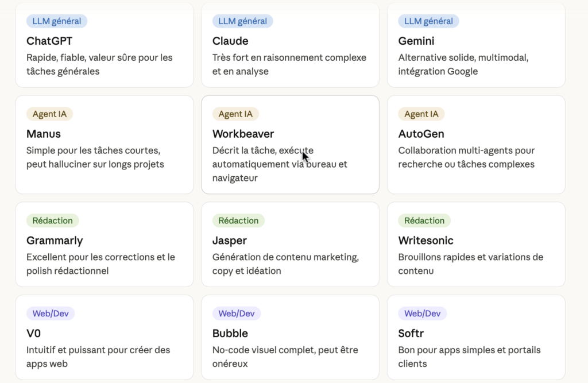The image size is (588, 383).
Task: Click the V0 card
Action: (x=105, y=337)
